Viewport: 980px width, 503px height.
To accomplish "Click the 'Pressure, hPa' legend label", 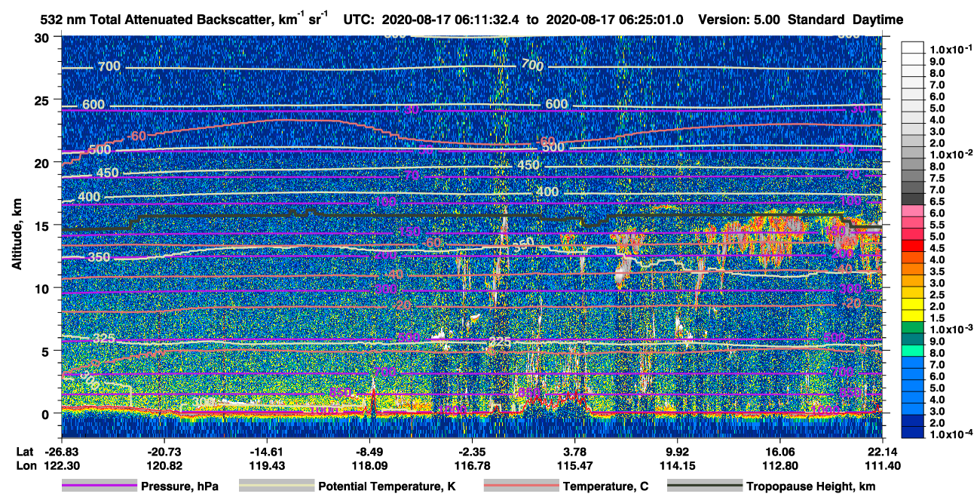I will [179, 486].
